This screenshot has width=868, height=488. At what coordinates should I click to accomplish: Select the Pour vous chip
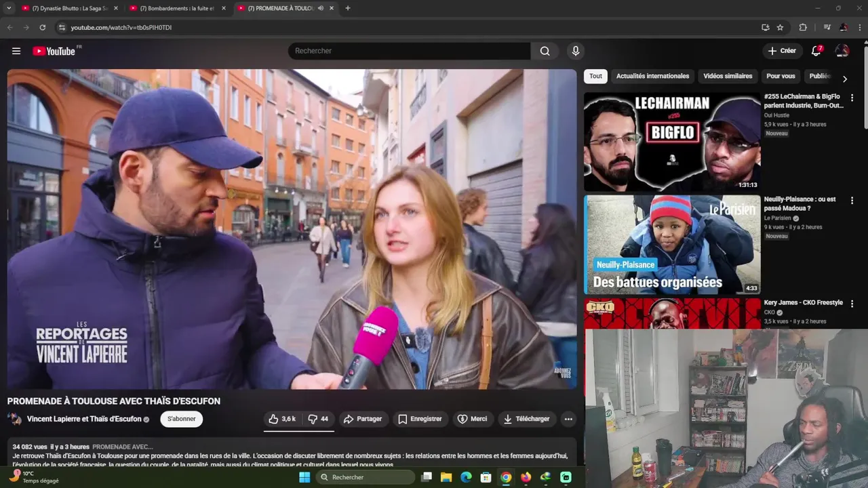click(x=781, y=77)
